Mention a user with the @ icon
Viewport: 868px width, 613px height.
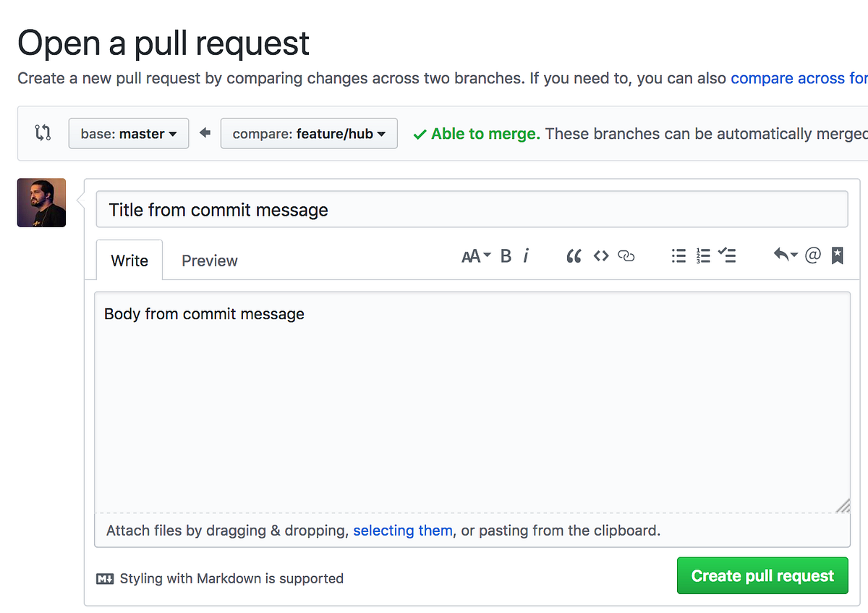point(813,255)
